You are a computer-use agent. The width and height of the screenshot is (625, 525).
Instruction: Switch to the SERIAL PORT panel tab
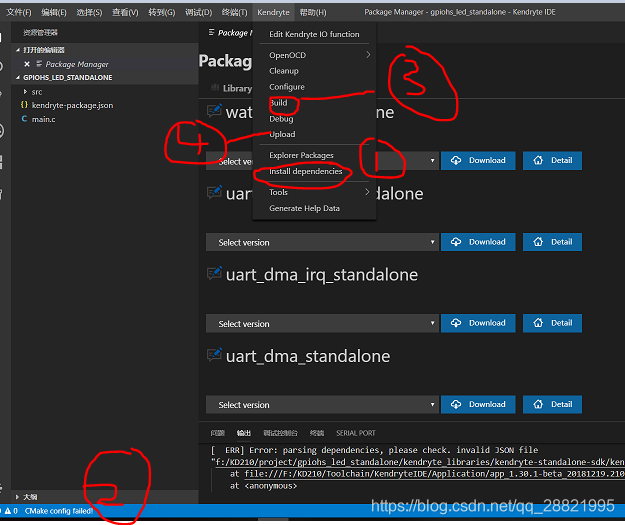(356, 433)
